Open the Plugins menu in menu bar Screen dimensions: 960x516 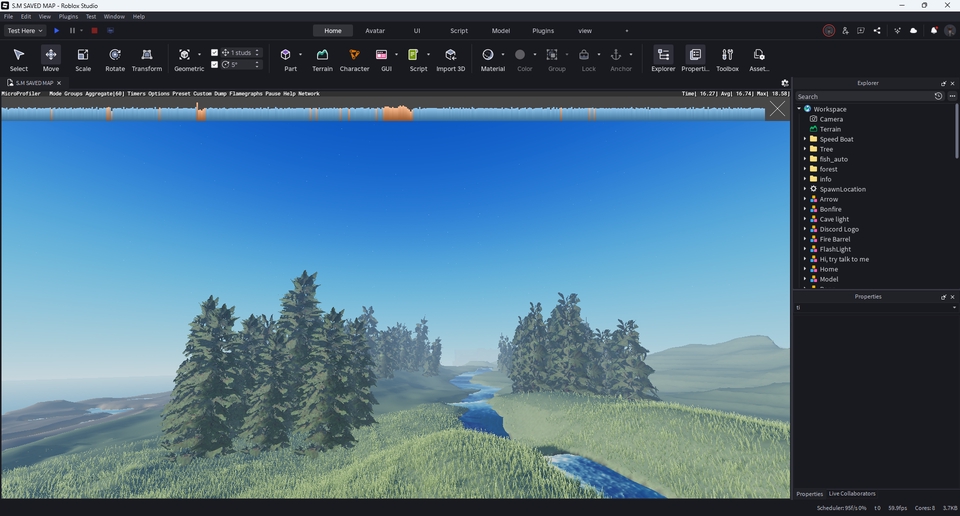[68, 17]
